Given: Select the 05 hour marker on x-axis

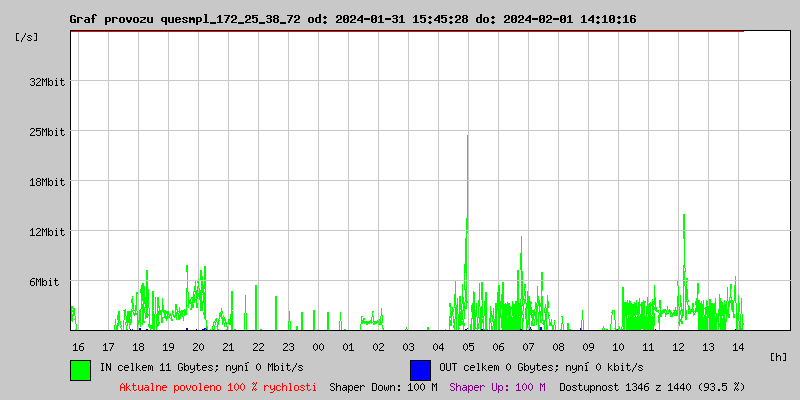Looking at the screenshot, I should 468,346.
